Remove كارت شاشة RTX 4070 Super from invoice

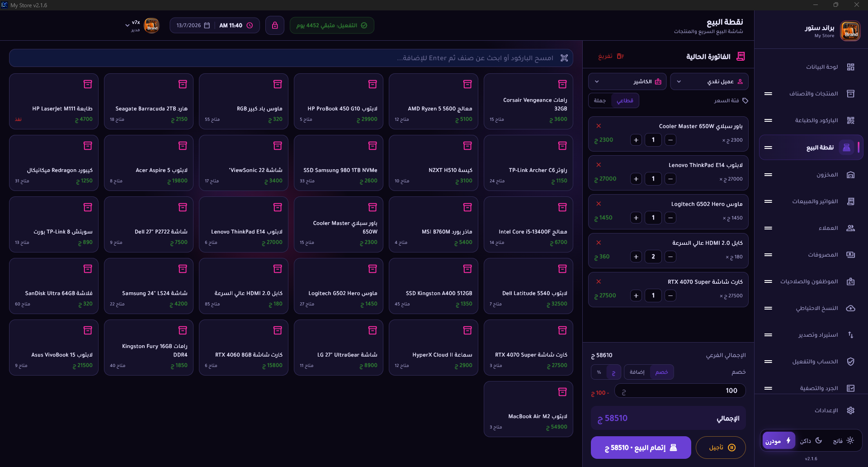599,281
